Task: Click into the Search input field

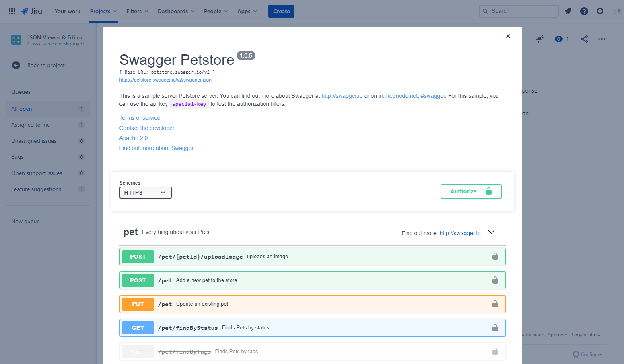Action: pos(519,11)
